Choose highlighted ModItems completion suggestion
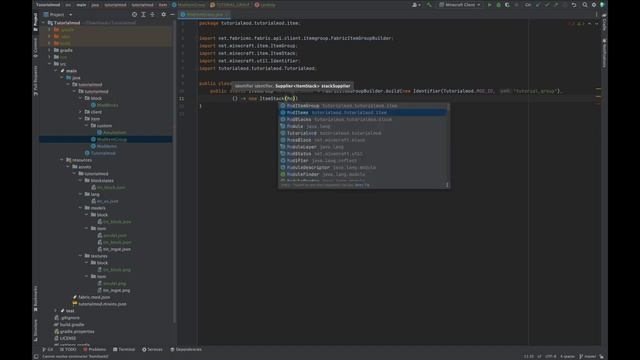The width and height of the screenshot is (640, 360). tap(363, 113)
